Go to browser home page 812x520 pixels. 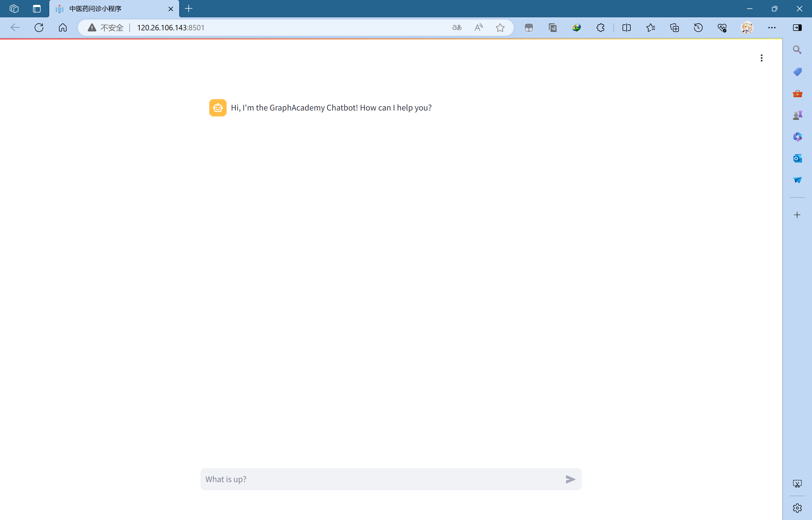63,28
